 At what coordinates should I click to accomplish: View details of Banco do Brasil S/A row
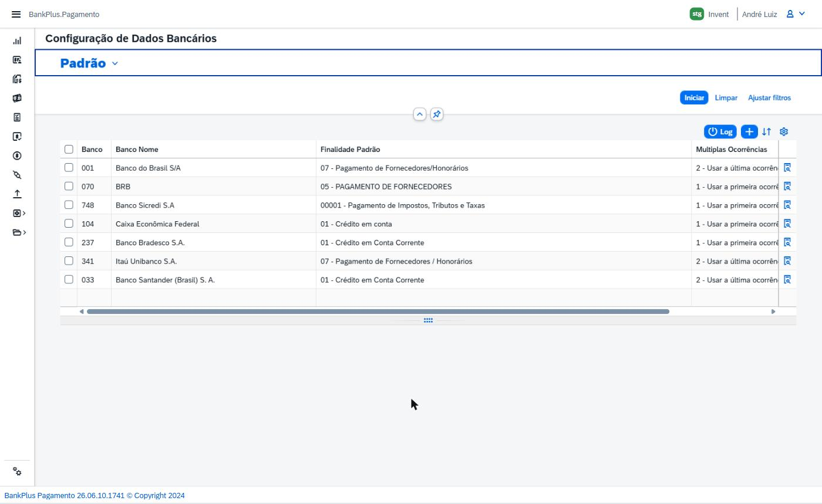787,168
